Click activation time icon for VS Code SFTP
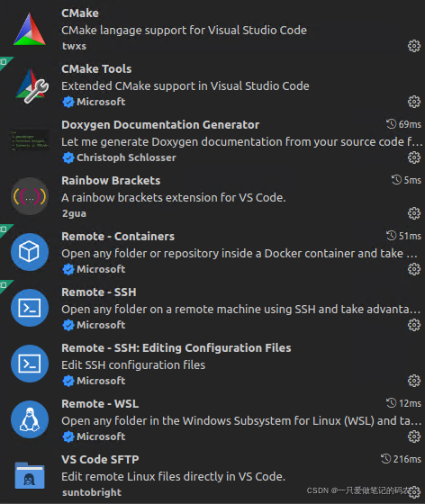 pos(385,459)
